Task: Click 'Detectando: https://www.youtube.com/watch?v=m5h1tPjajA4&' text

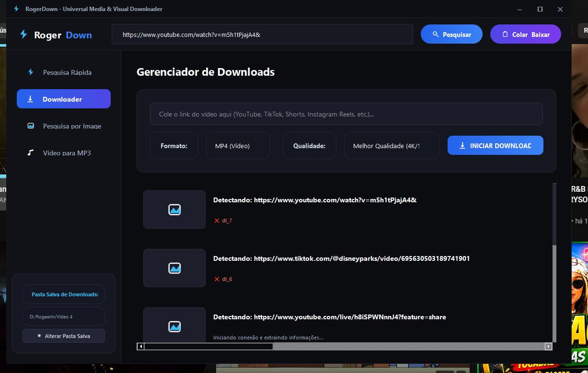Action: point(315,200)
